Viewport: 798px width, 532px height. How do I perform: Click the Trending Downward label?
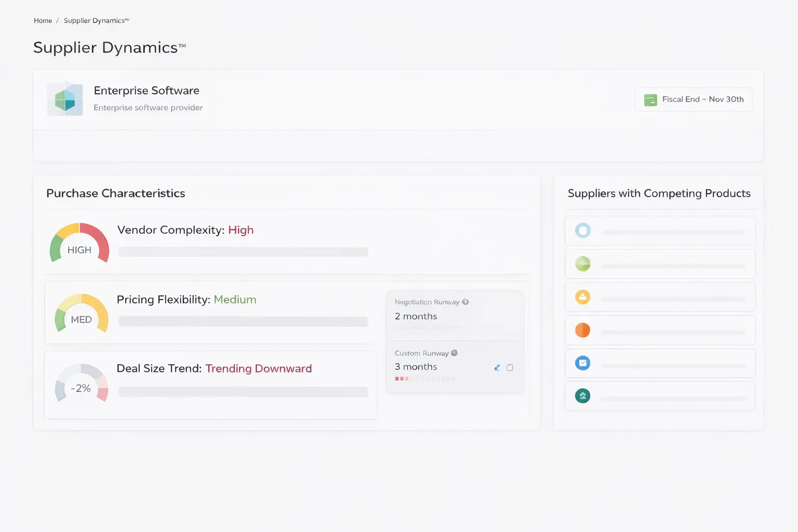(x=258, y=368)
